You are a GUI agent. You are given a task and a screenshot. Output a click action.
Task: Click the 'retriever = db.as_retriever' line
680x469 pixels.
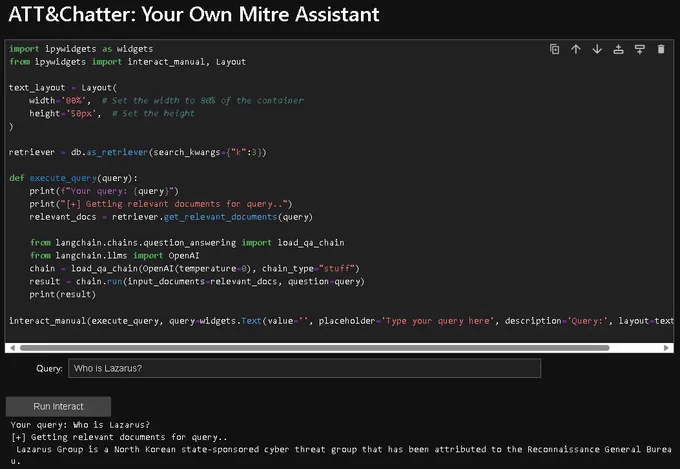(x=138, y=152)
